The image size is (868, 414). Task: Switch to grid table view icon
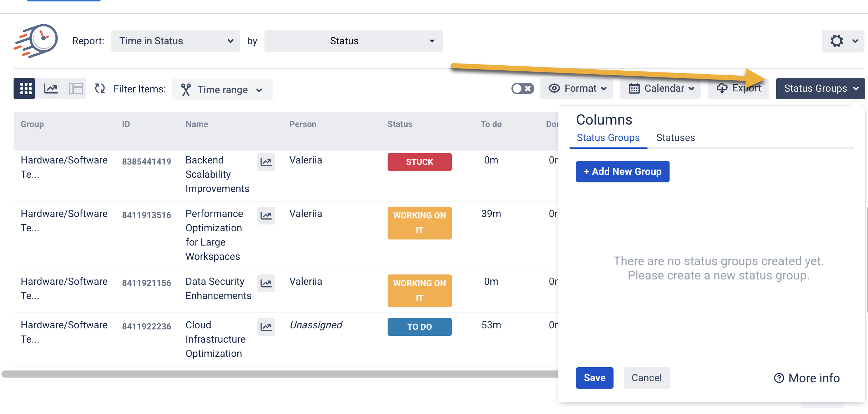coord(25,89)
